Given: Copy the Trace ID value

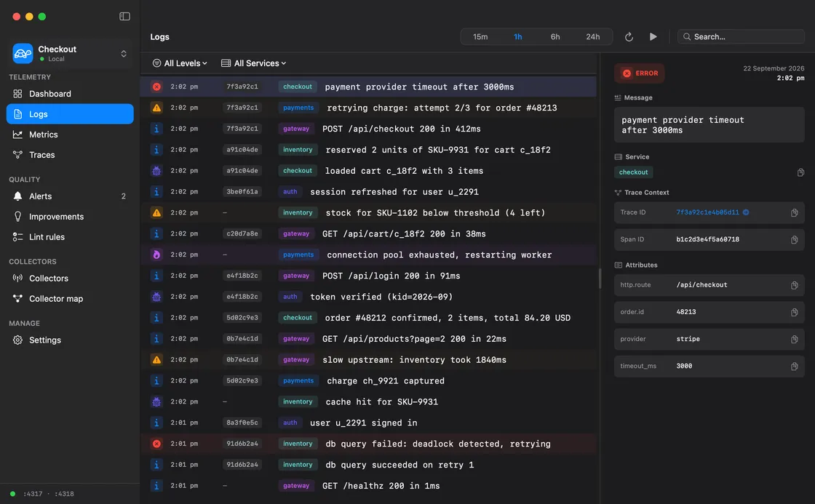Looking at the screenshot, I should [x=794, y=212].
